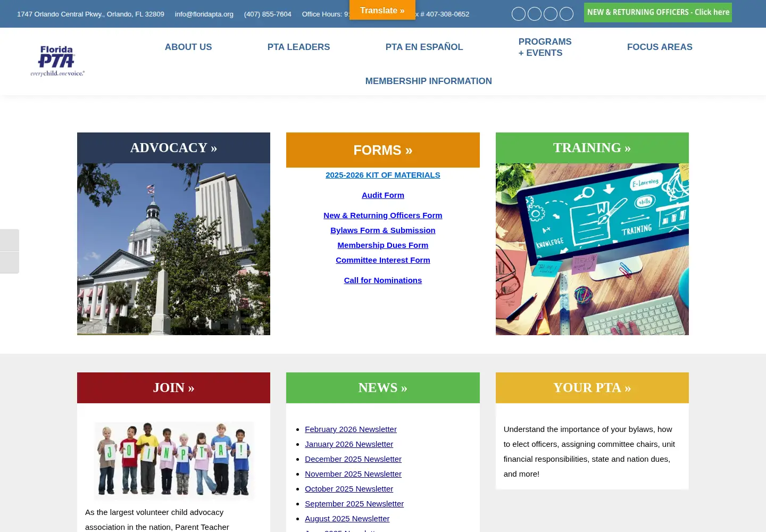Open August 2025 Newsletter
The height and width of the screenshot is (532, 766).
[x=347, y=519]
